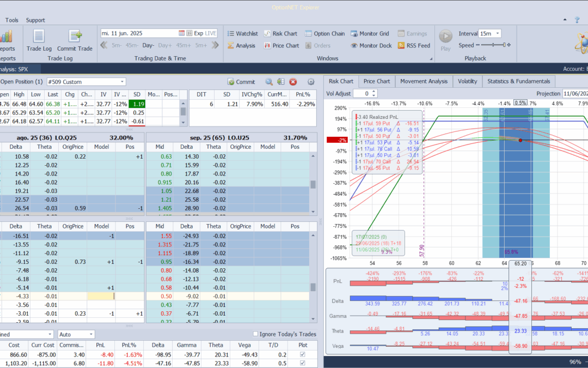588x368 pixels.
Task: Click the speed decrease minus icon
Action: click(x=477, y=45)
